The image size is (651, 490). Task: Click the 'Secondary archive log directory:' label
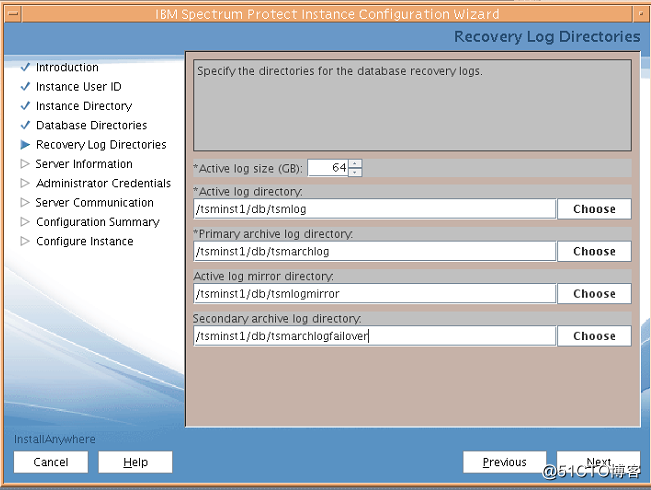[x=277, y=318]
